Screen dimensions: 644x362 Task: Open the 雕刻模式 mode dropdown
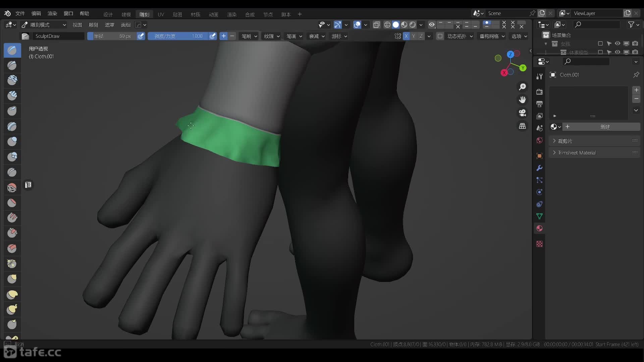pos(44,25)
